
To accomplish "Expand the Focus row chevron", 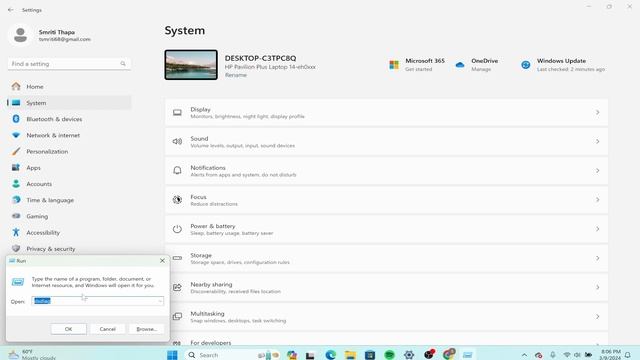I will tap(598, 200).
